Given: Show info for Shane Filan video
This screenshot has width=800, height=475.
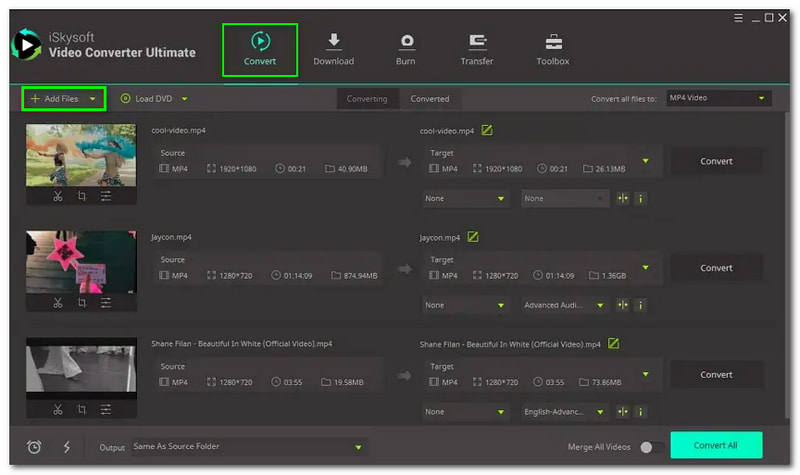Looking at the screenshot, I should coord(641,411).
